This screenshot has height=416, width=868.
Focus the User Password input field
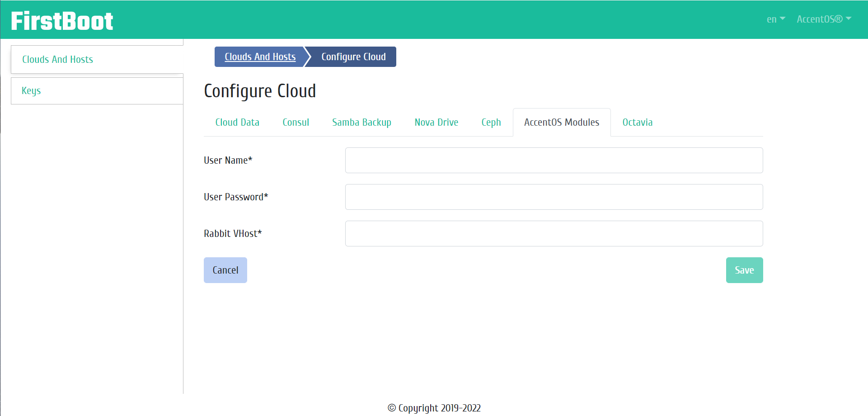tap(554, 197)
